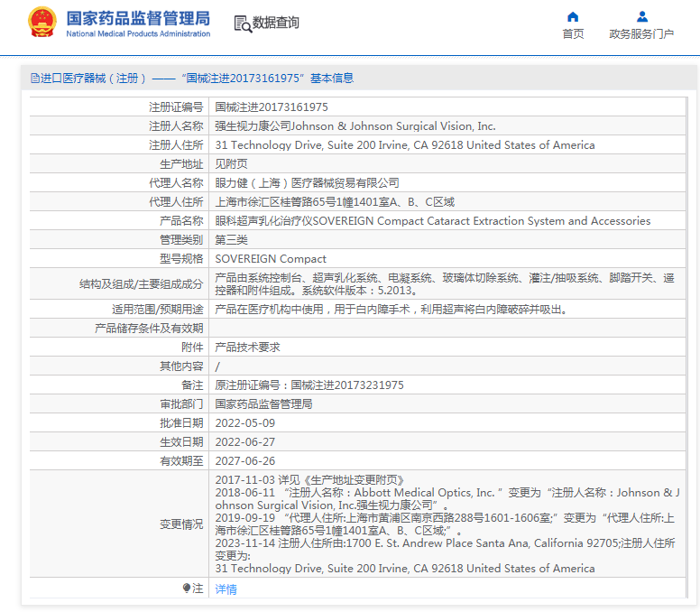The height and width of the screenshot is (612, 700).
Task: Select the 代理人住所 label
Action: click(176, 202)
